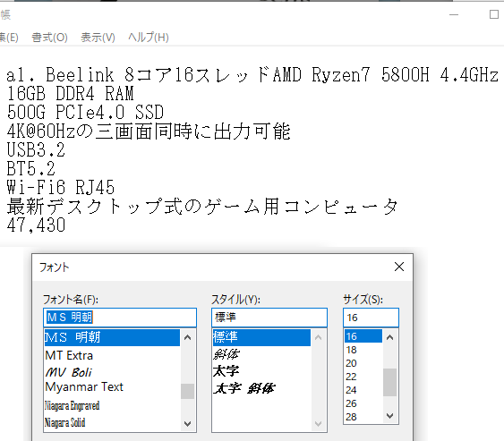
Task: Click the 最新デスクトップ式 text line
Action: (202, 207)
